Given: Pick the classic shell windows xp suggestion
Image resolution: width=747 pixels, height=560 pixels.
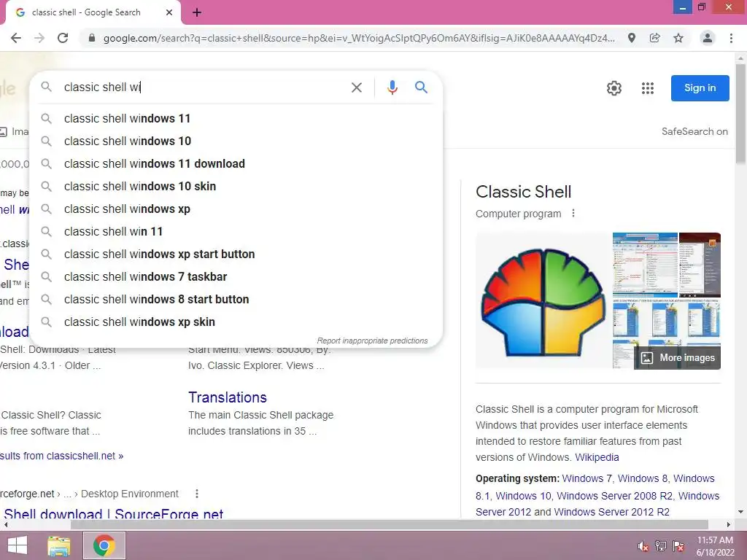Looking at the screenshot, I should pyautogui.click(x=236, y=209).
